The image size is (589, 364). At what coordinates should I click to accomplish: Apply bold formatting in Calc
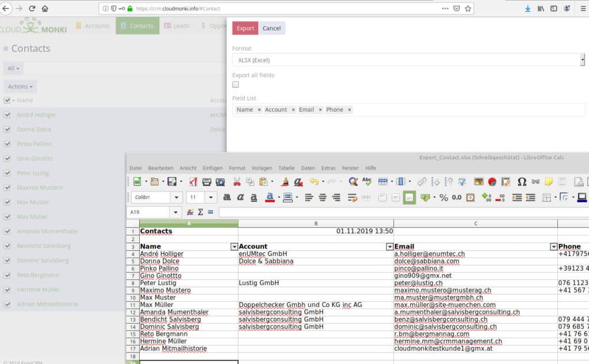(x=227, y=197)
